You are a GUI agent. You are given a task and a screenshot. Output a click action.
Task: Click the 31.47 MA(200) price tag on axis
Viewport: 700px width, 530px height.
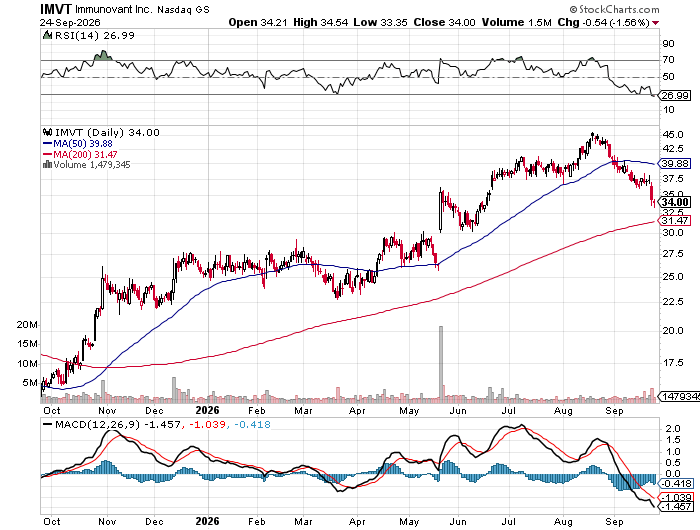point(675,221)
